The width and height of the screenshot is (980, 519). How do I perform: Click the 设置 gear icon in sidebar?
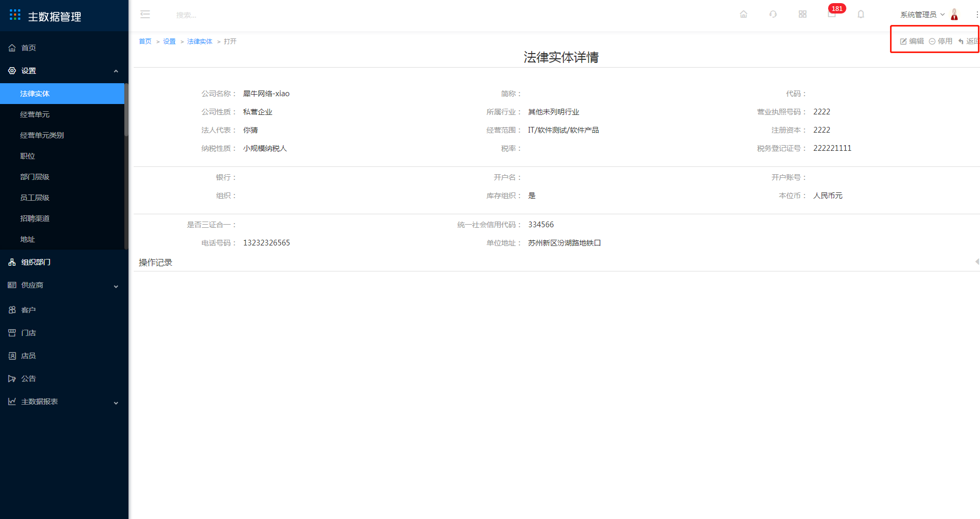pyautogui.click(x=12, y=71)
